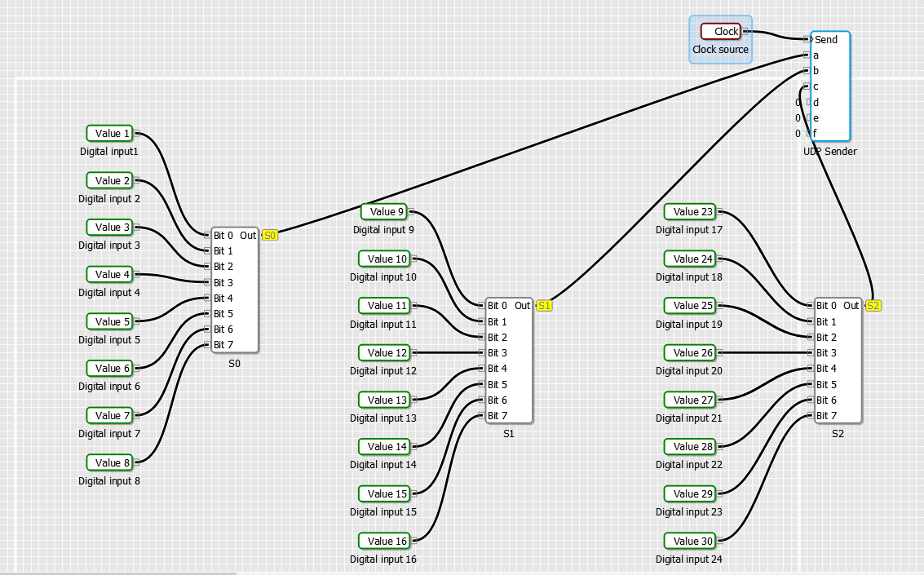Select the S1 block's Out label
Screen dimensions: 924x575
522,305
